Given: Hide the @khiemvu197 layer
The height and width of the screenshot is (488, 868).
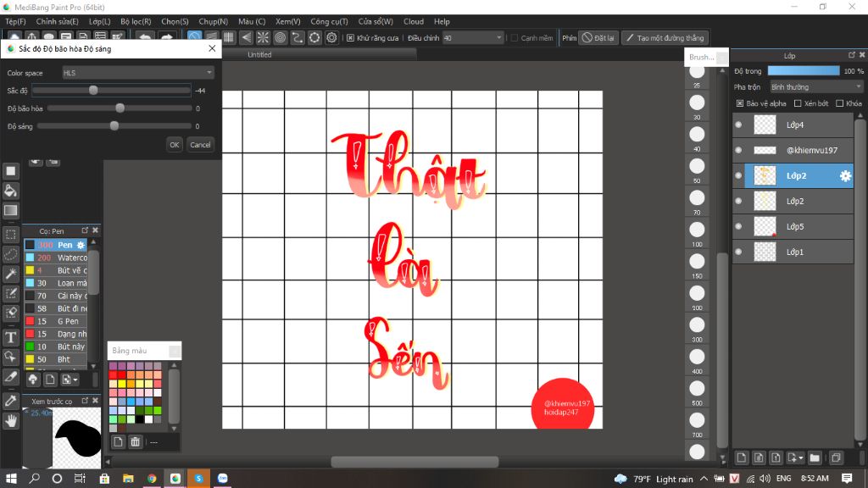Looking at the screenshot, I should [738, 150].
